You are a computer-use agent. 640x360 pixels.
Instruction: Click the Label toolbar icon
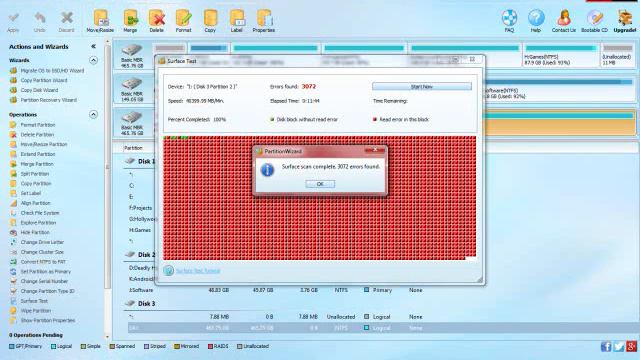coord(237,21)
